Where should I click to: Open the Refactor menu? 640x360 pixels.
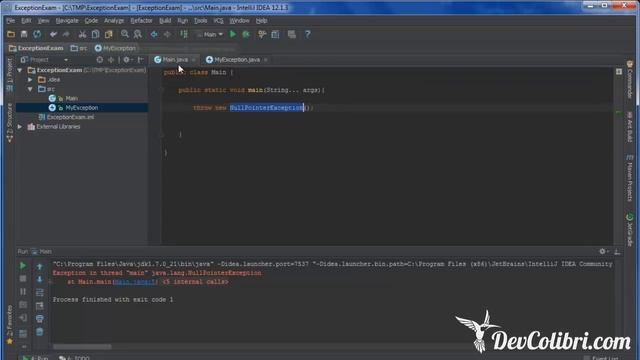(141, 20)
